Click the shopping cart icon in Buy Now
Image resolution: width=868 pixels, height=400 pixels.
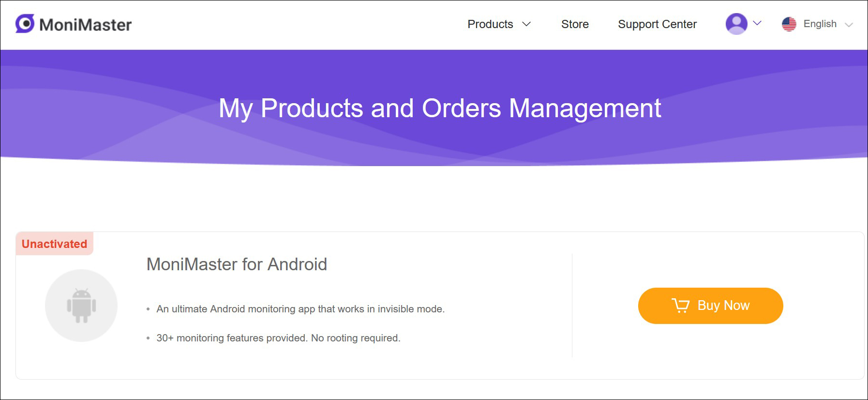(680, 306)
